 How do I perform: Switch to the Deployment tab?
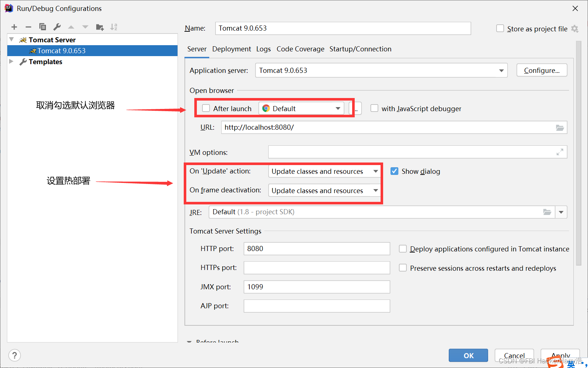tap(231, 49)
